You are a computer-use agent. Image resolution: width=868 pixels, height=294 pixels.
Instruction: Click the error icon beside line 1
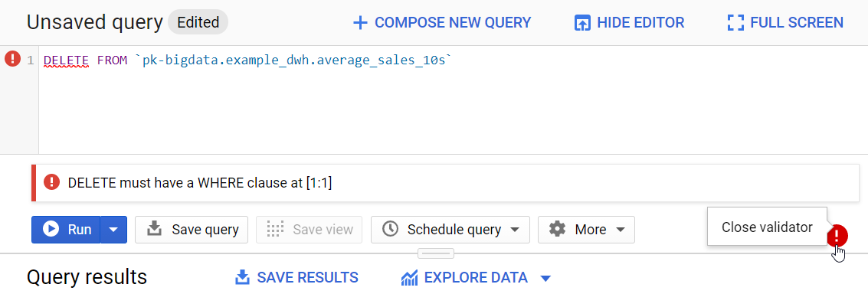click(x=12, y=59)
